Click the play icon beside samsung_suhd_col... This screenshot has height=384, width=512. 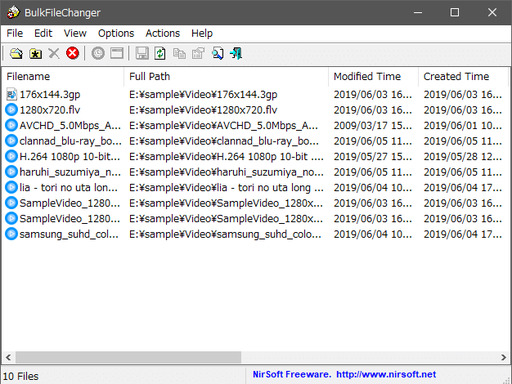click(11, 234)
